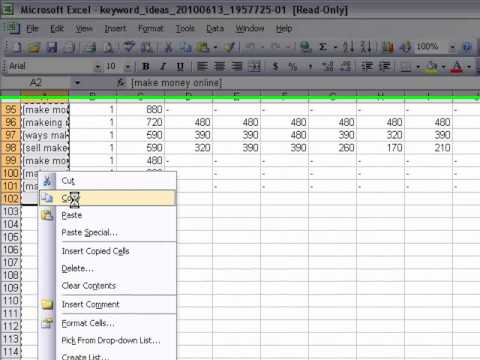Click the Decrease Decimal icon

pyautogui.click(x=346, y=66)
